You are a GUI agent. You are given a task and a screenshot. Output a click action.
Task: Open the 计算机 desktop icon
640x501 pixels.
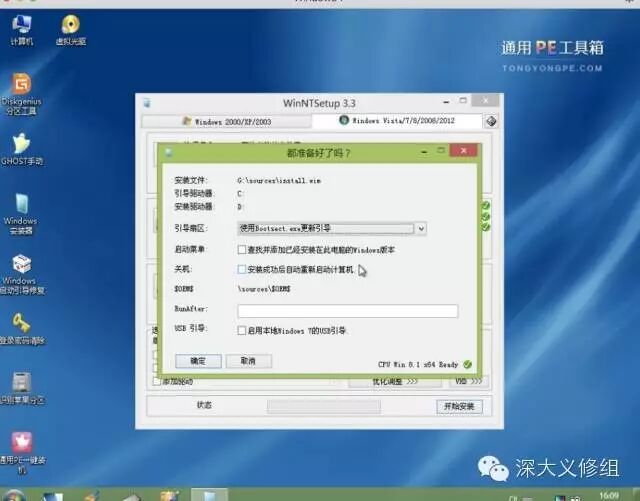coord(22,29)
